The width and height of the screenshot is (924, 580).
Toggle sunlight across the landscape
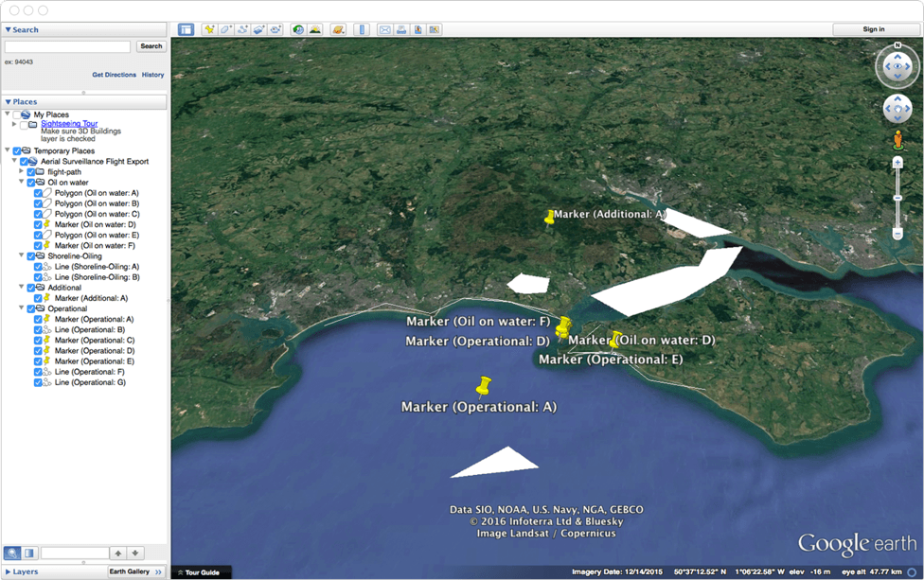314,29
